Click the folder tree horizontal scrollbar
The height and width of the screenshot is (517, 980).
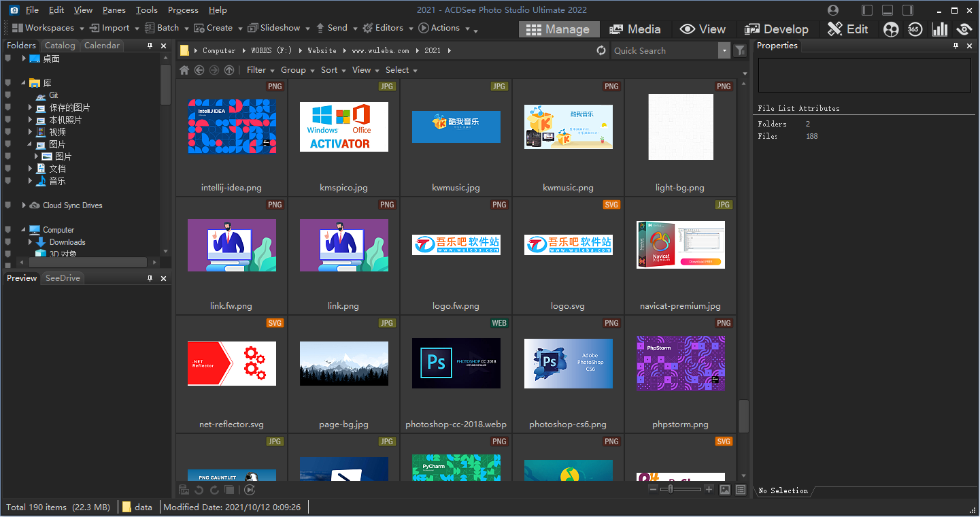(86, 262)
